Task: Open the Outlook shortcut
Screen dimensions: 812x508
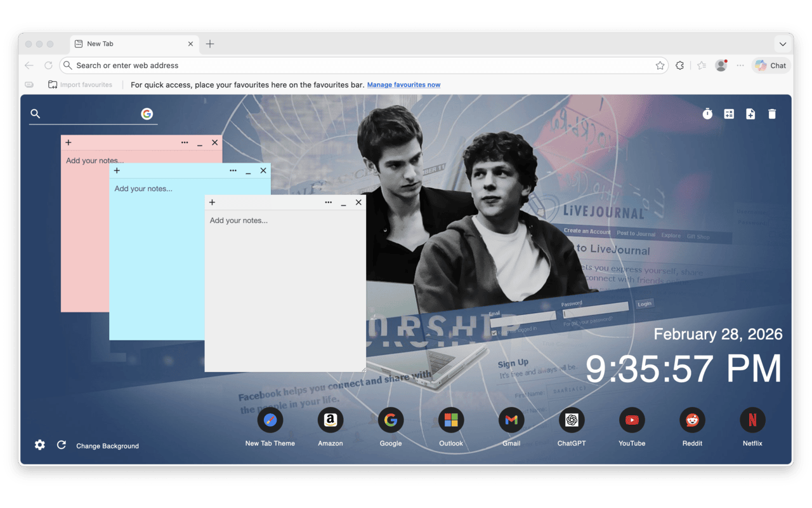Action: coord(451,420)
